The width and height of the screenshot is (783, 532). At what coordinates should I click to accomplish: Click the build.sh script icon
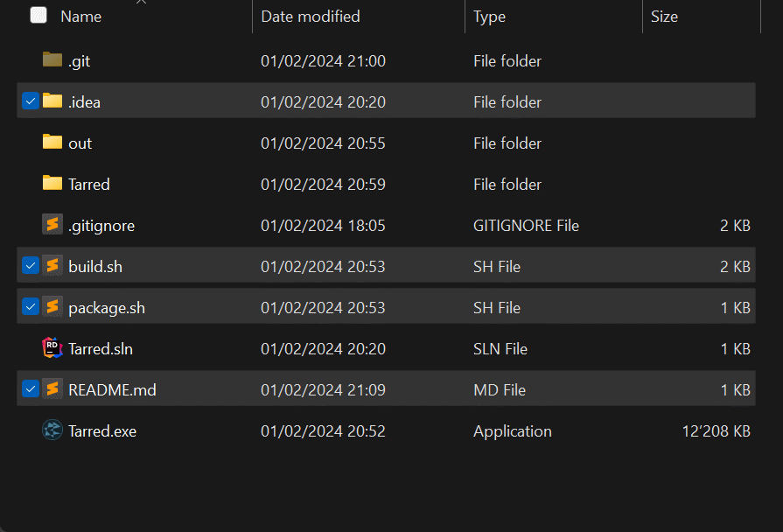52,265
